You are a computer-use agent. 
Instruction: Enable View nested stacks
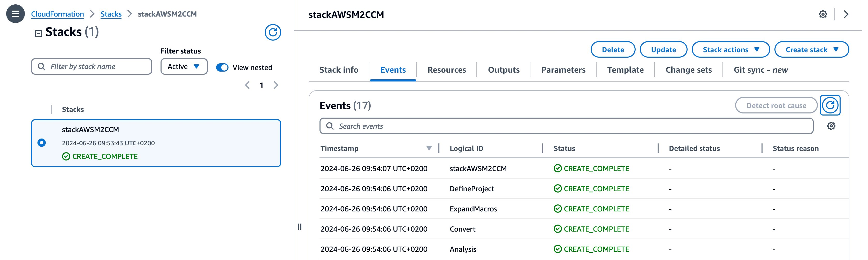tap(222, 67)
